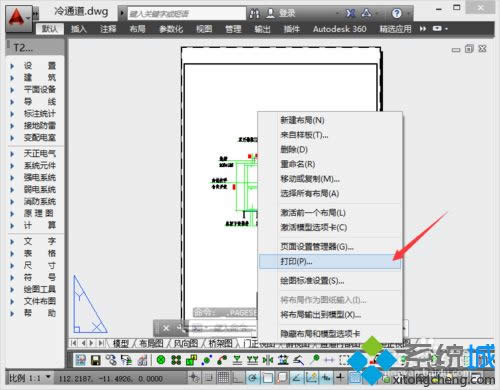
Task: Expand the 强电系统 menu entry
Action: coord(12,178)
